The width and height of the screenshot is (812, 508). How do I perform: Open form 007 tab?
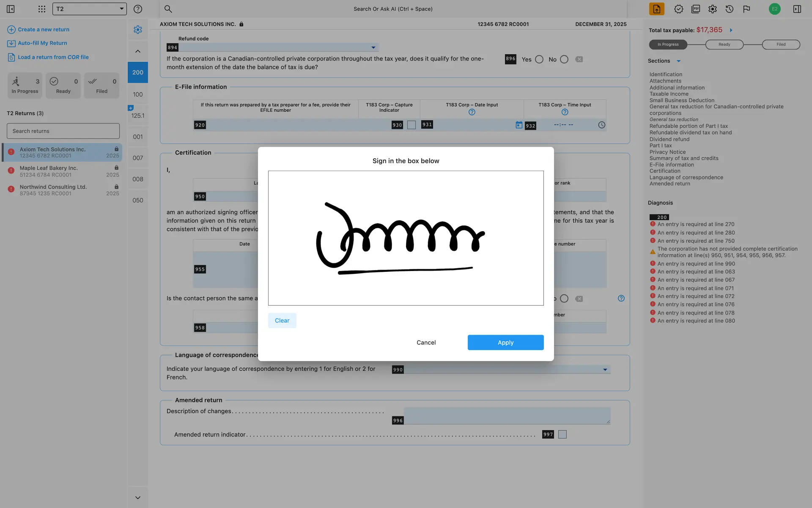pyautogui.click(x=138, y=158)
